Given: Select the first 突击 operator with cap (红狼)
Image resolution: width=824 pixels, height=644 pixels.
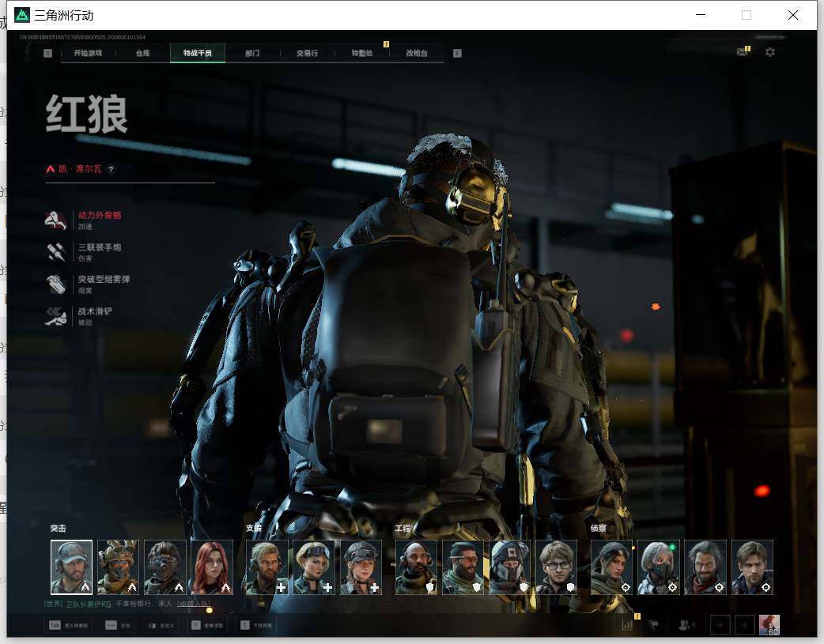Looking at the screenshot, I should click(71, 567).
